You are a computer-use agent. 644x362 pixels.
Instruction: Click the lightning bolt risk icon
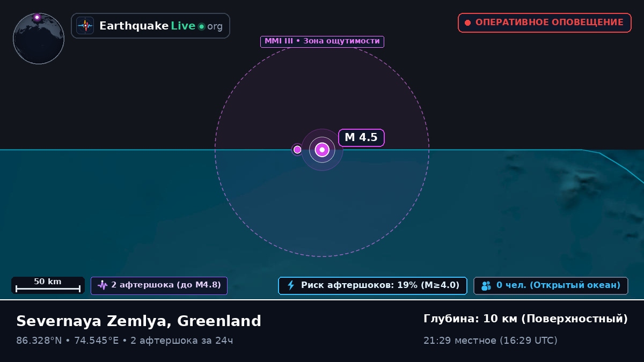291,286
